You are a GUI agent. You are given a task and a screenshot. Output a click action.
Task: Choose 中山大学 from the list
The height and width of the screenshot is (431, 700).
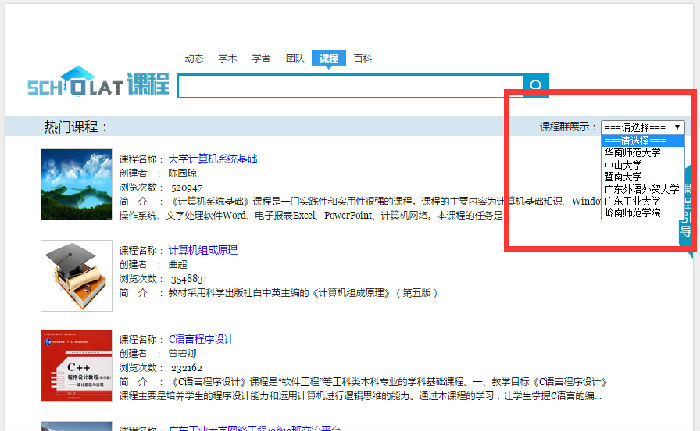point(642,165)
